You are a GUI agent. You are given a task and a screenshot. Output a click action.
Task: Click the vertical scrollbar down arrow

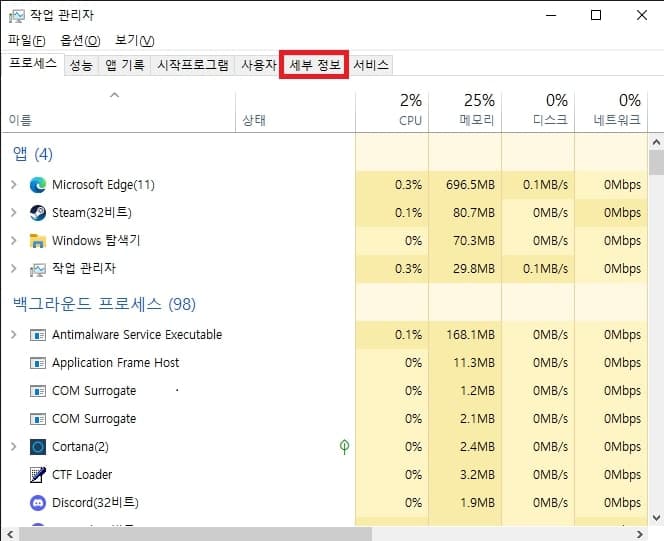656,518
